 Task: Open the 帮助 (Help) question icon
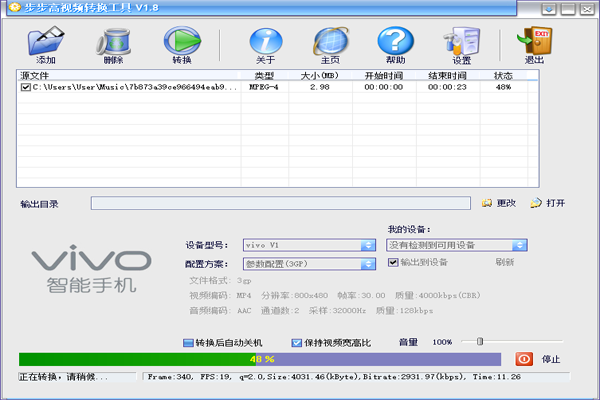tap(396, 41)
